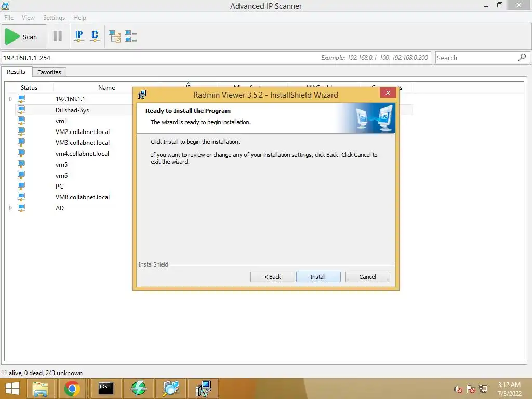Select the DiLshad-Sys host entry
The height and width of the screenshot is (399, 532).
tap(72, 110)
